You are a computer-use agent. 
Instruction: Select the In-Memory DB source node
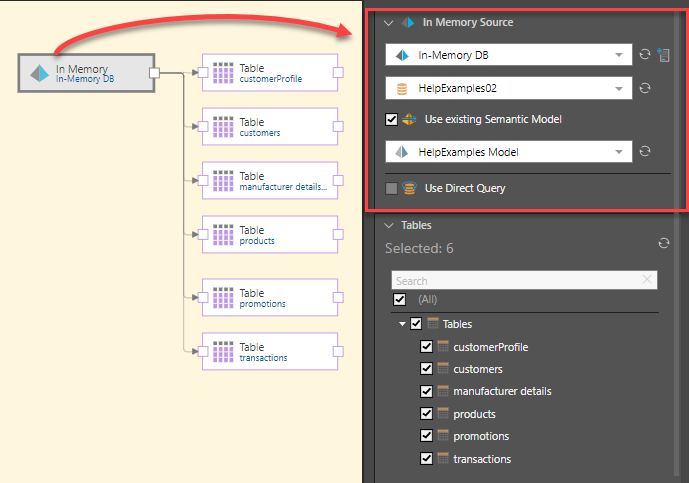(86, 73)
